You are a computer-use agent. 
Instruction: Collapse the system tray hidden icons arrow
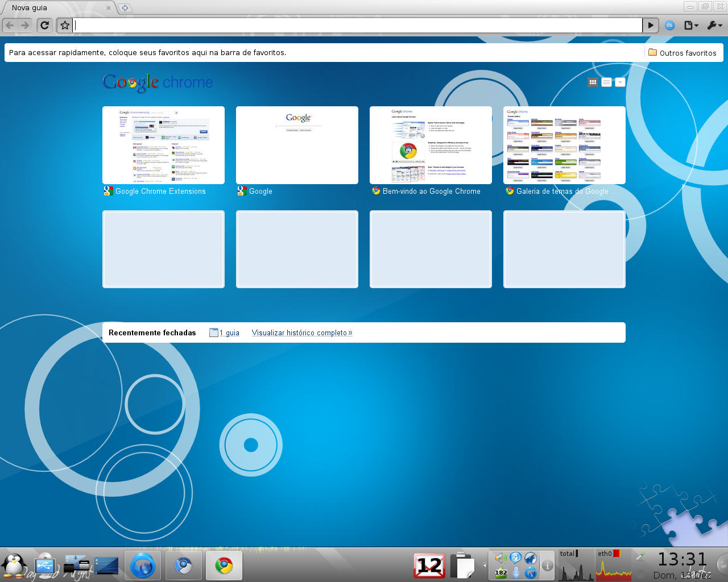point(485,566)
